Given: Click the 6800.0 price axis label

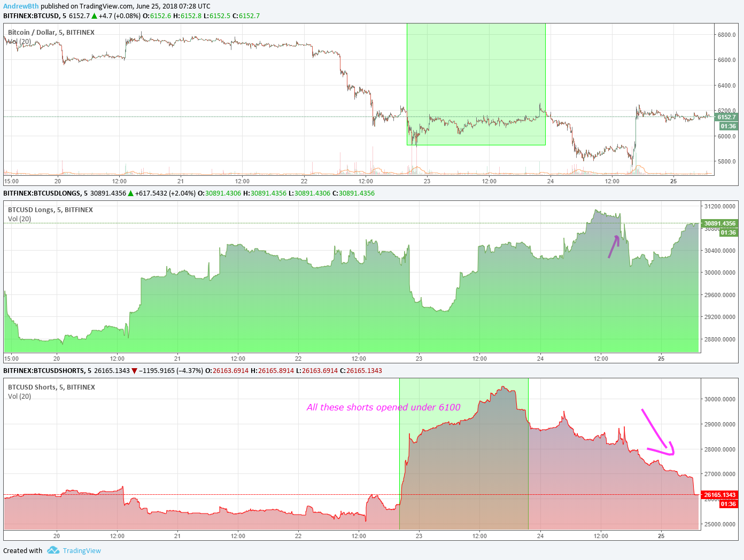Looking at the screenshot, I should click(727, 35).
